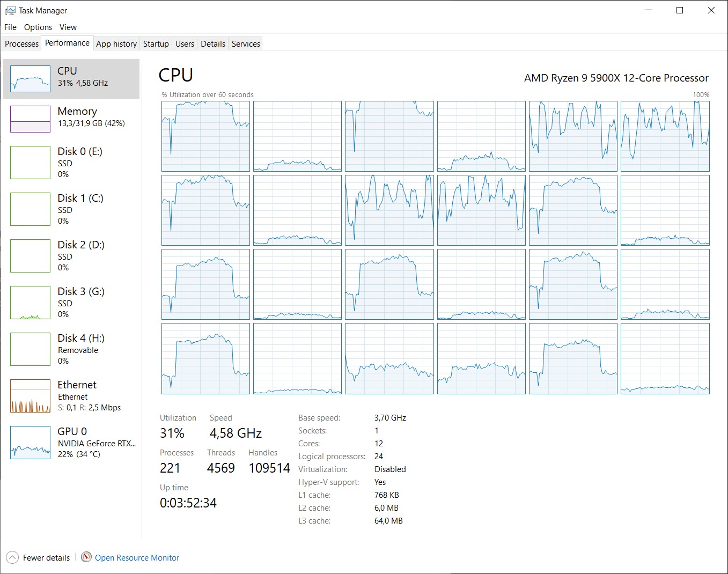728x574 pixels.
Task: Open the Services tab
Action: click(246, 44)
